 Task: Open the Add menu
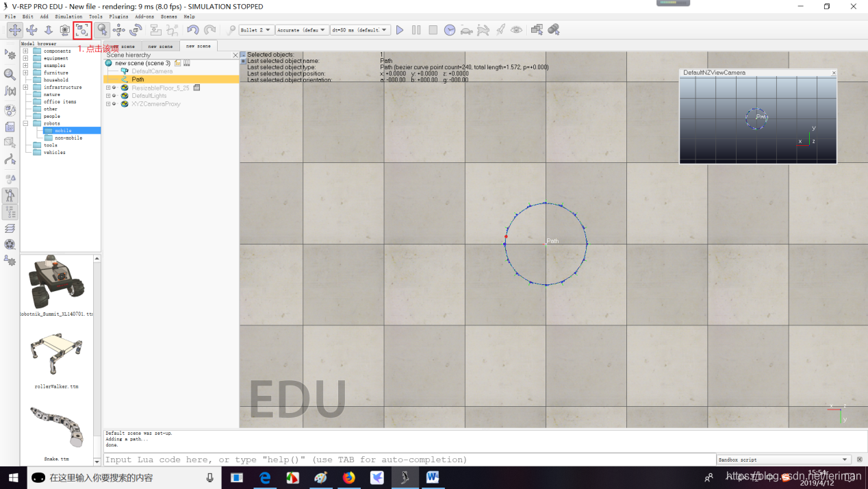44,16
